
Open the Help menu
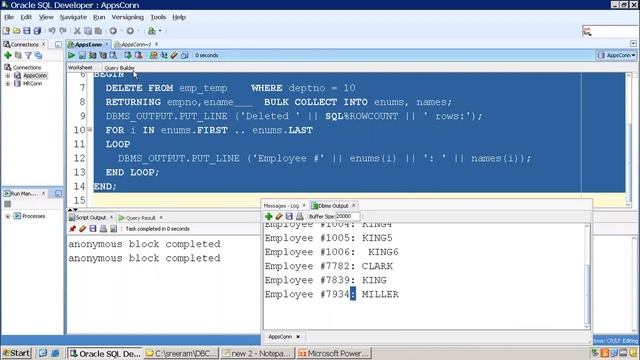[x=179, y=17]
